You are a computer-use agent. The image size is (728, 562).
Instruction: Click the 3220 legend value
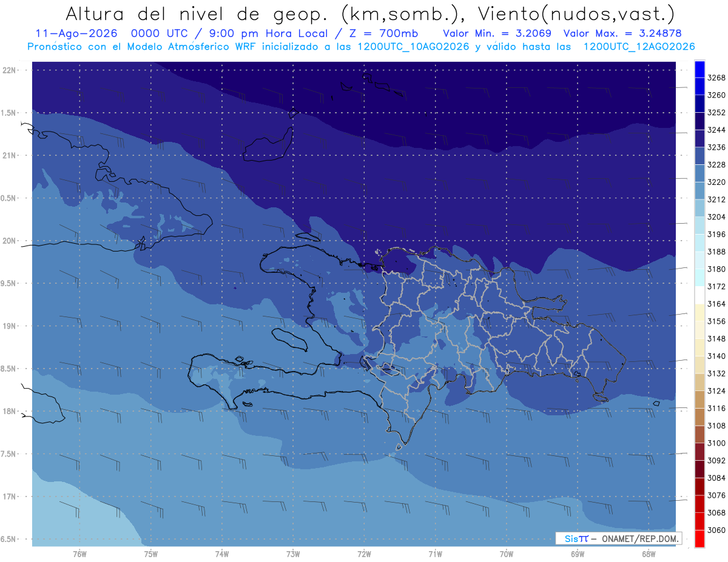click(716, 182)
